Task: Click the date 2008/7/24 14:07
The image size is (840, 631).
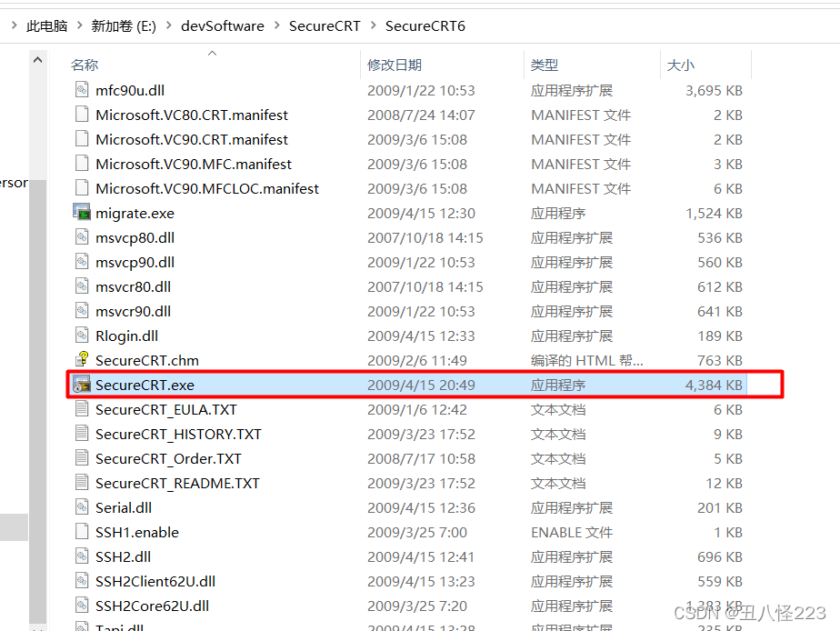Action: point(421,115)
